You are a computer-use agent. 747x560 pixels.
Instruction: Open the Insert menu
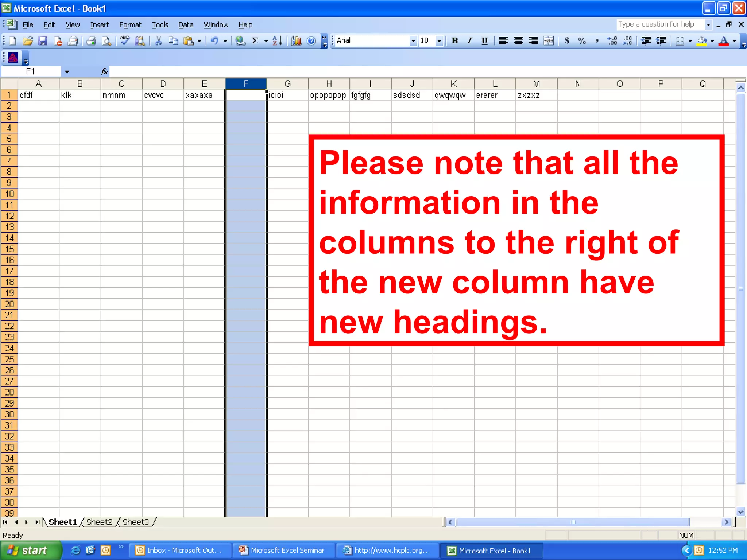coord(100,25)
